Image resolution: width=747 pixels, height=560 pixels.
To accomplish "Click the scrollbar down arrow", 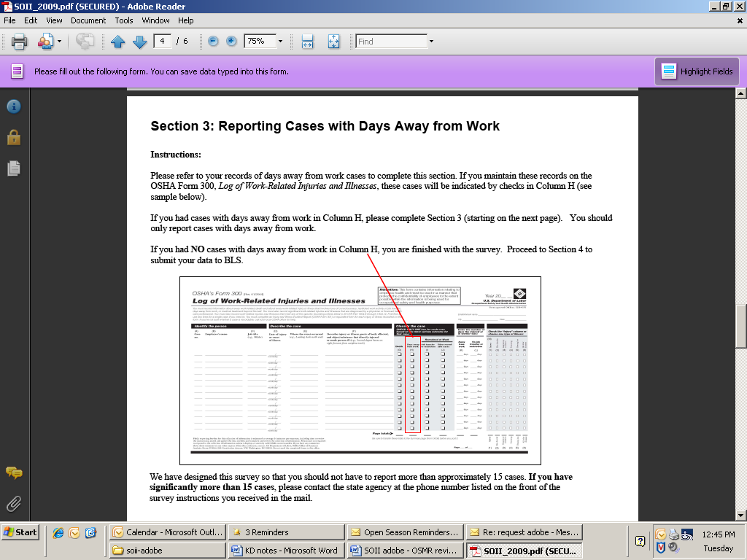I will click(741, 516).
